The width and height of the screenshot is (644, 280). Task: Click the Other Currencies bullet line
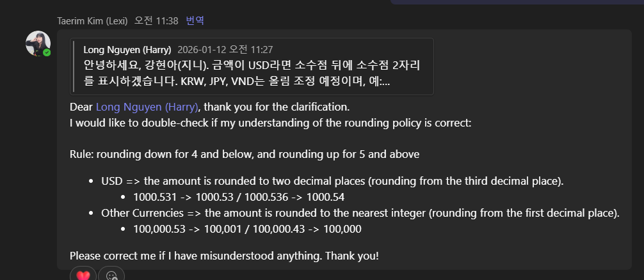pos(360,213)
